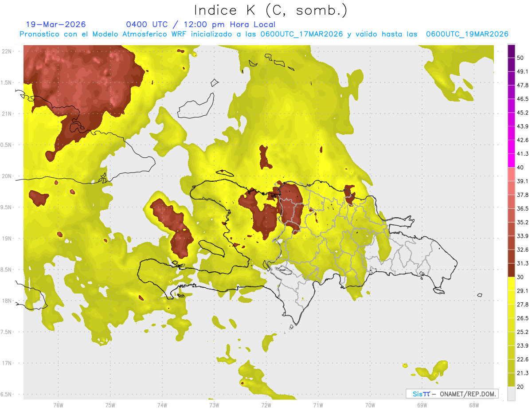
Task: Click the latitude label "18N"
Action: [x=7, y=301]
